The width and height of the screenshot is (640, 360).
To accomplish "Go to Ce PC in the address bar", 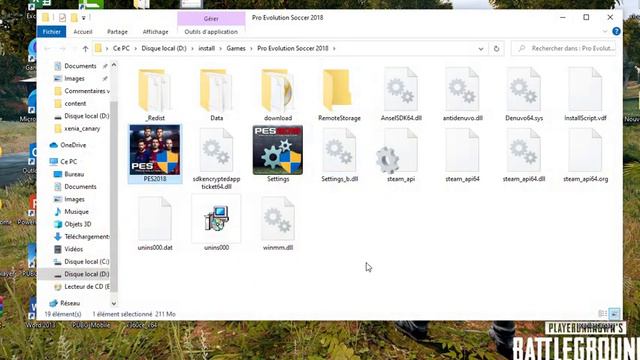I will 121,49.
